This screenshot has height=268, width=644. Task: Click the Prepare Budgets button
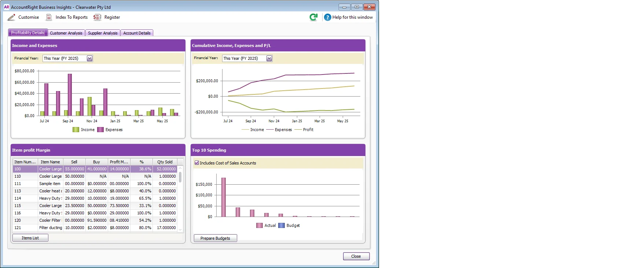(216, 238)
